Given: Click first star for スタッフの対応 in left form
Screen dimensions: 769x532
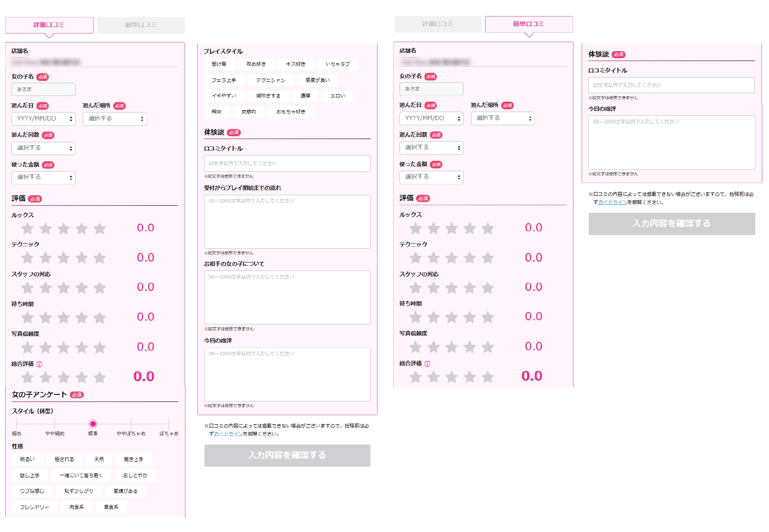Looking at the screenshot, I should pos(27,288).
